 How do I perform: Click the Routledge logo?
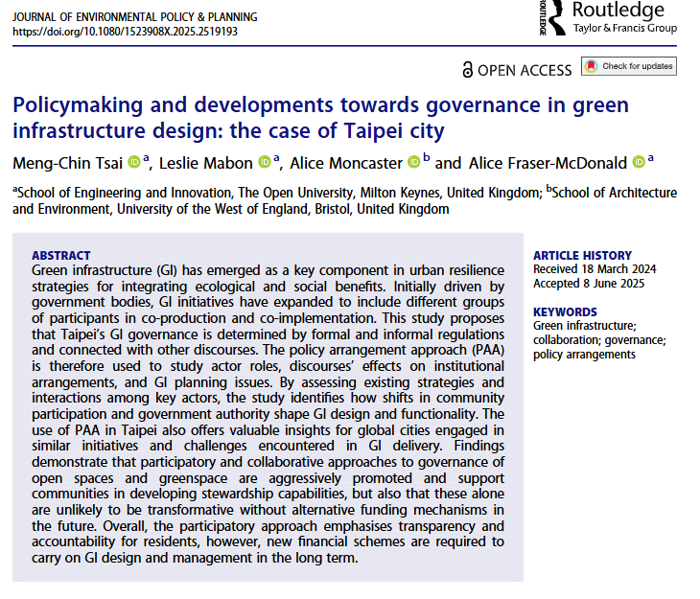(x=608, y=17)
